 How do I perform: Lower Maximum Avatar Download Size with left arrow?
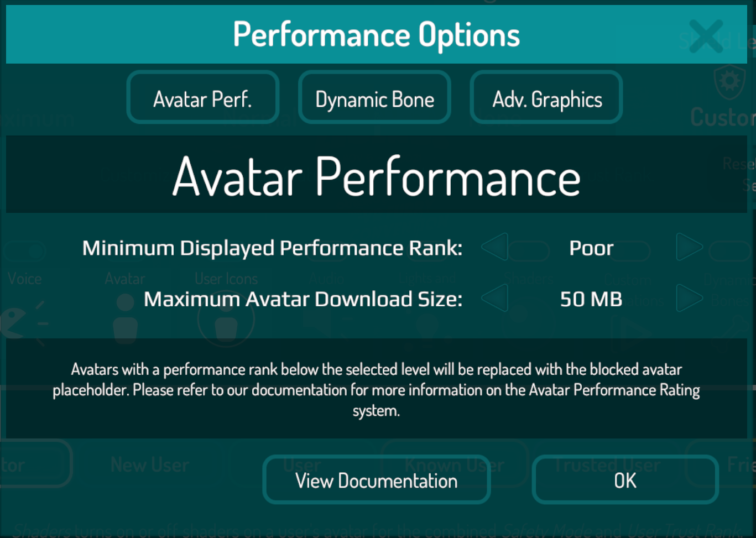pyautogui.click(x=495, y=298)
